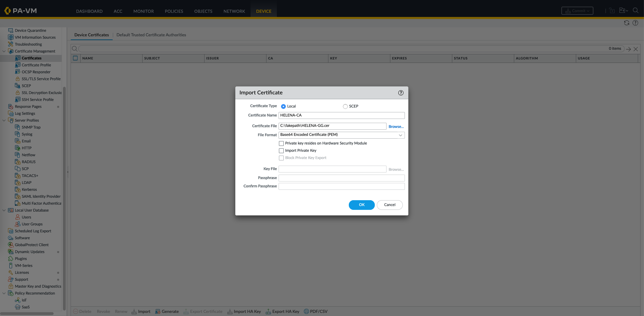Click the Export HA Key icon
Screen dimensions: 644x316
[268, 312]
